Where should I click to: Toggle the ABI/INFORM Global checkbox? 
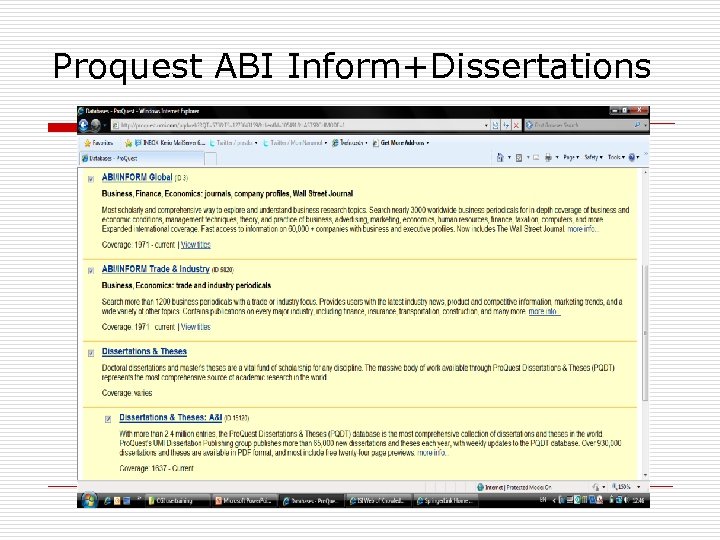[91, 179]
